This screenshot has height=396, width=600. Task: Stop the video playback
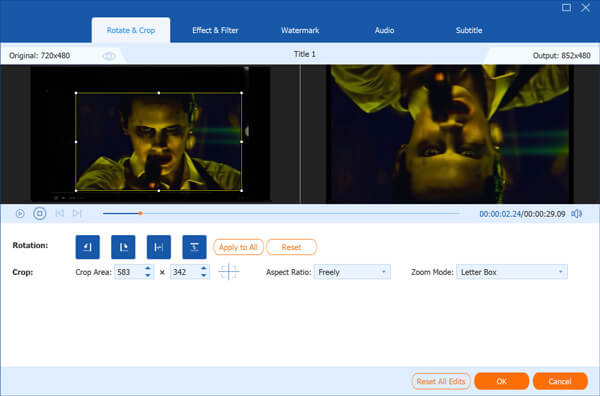tap(39, 213)
